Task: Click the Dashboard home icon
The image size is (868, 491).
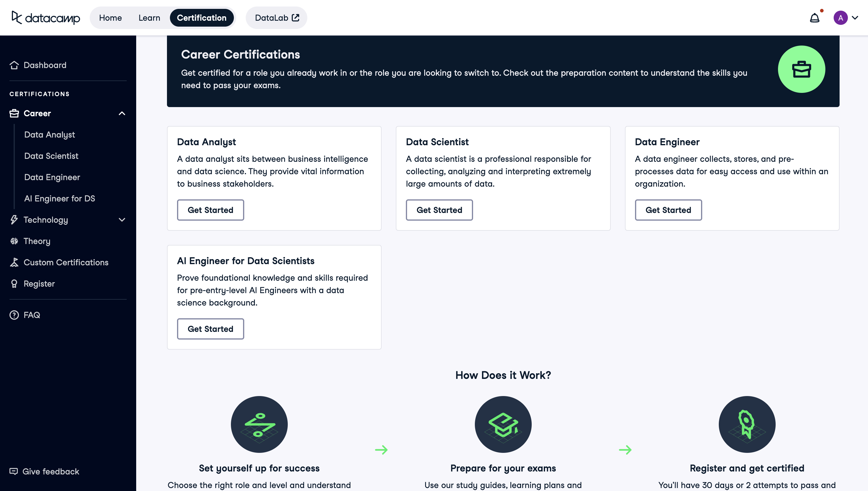Action: [x=14, y=65]
